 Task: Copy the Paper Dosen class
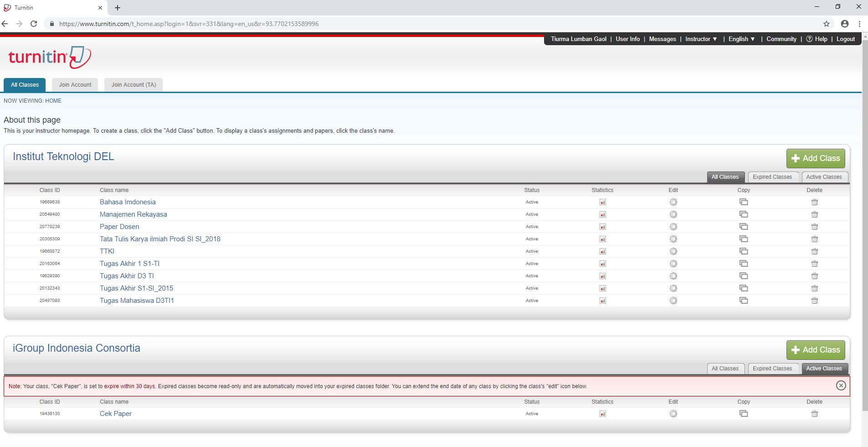coord(744,227)
